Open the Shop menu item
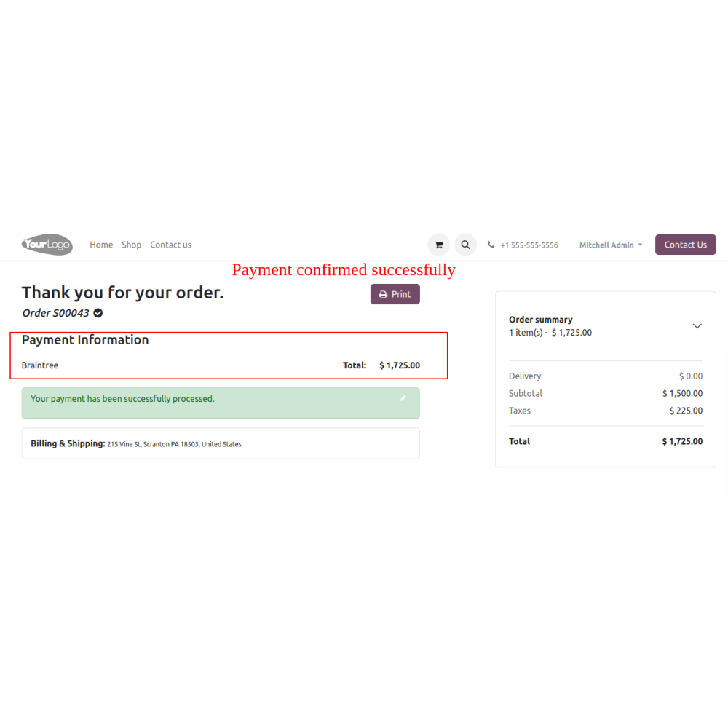728x728 pixels. tap(132, 245)
